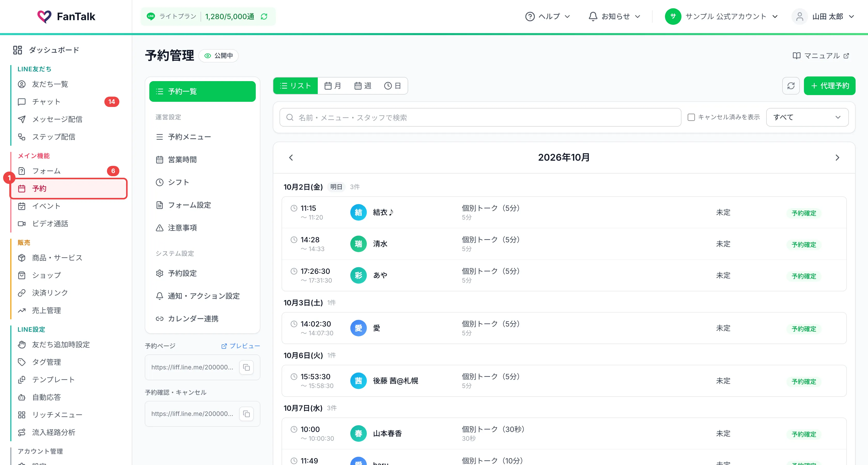
Task: Go to next month with right chevron
Action: click(837, 158)
